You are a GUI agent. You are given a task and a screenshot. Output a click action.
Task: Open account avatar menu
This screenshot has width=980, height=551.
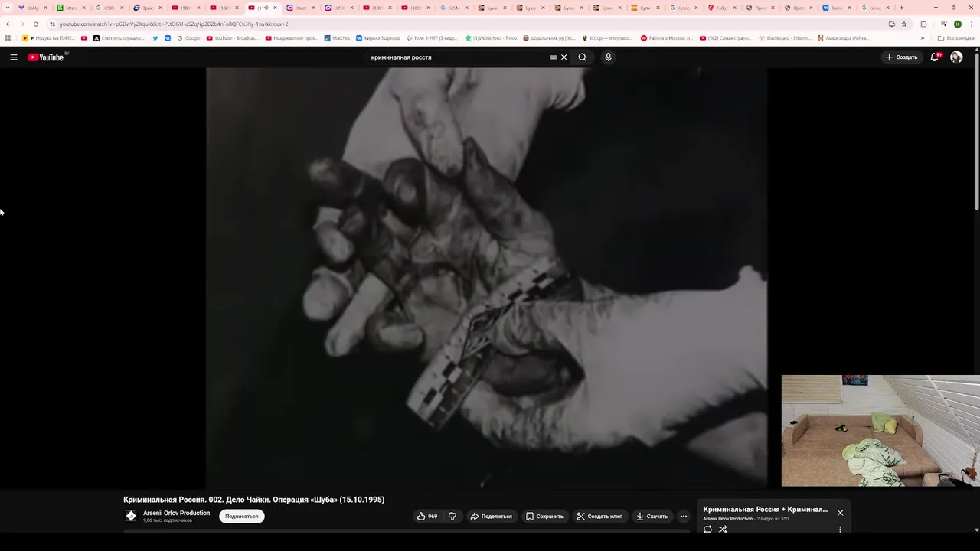pyautogui.click(x=956, y=57)
